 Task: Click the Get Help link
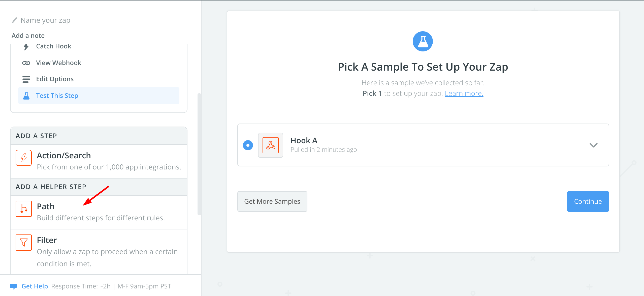[x=35, y=286]
